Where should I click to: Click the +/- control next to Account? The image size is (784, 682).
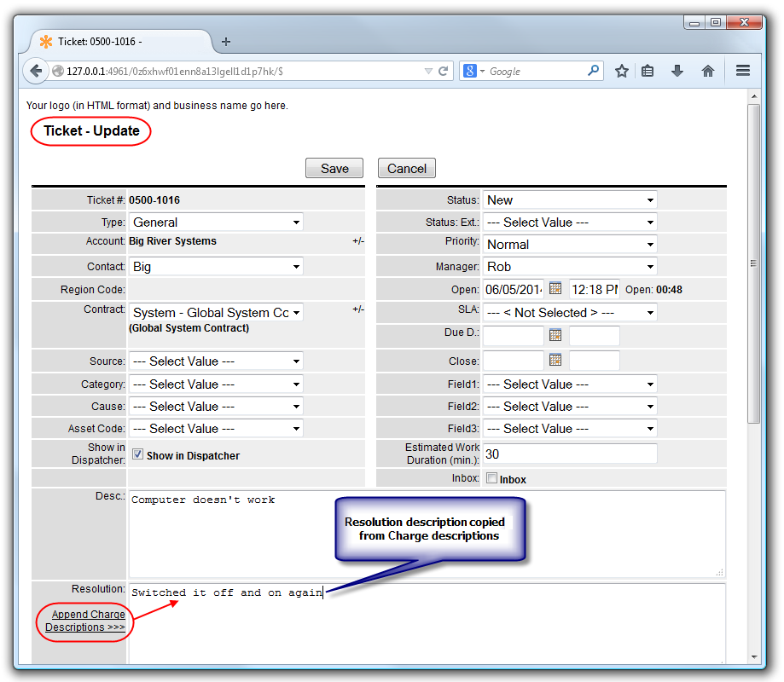(x=358, y=241)
